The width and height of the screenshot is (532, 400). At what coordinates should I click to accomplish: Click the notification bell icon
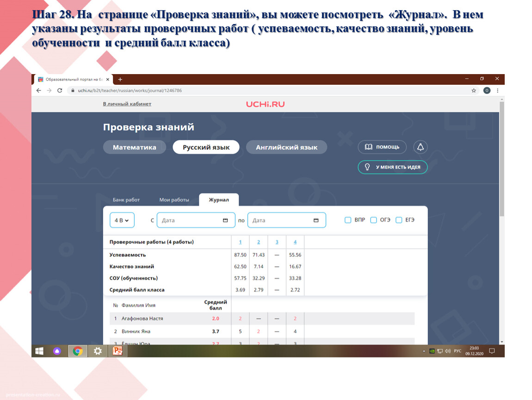pos(420,147)
